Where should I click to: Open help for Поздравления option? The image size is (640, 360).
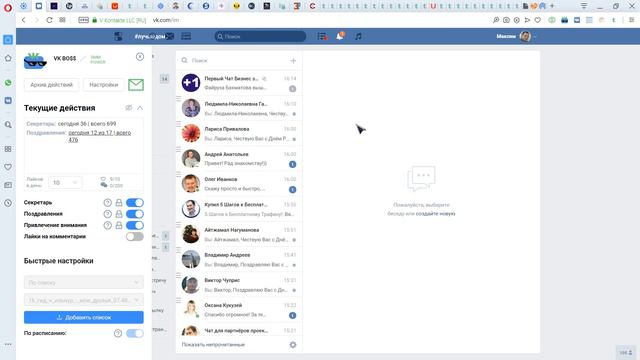[x=107, y=214]
